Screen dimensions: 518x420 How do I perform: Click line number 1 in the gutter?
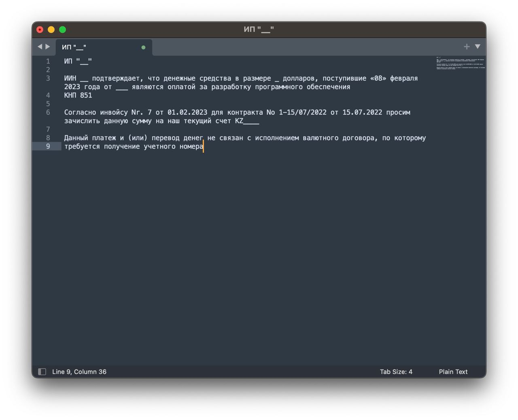point(48,61)
